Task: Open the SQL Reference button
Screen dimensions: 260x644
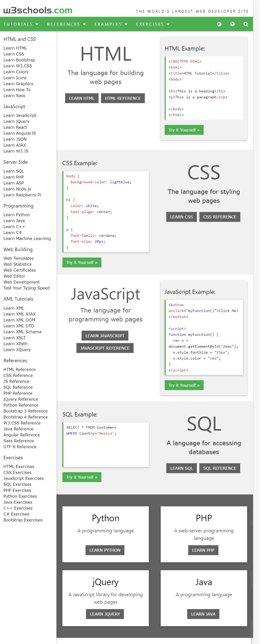Action: (219, 468)
